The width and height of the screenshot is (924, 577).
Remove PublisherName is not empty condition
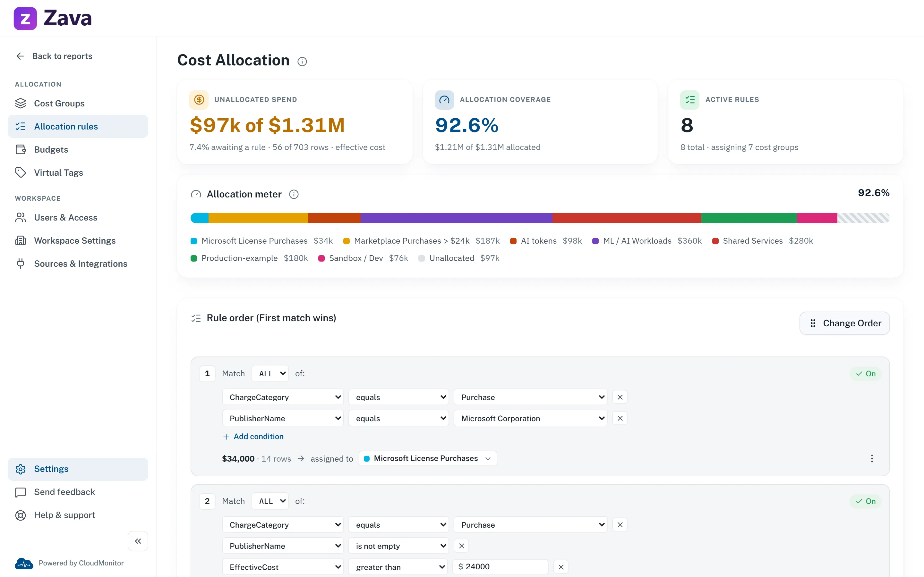(x=461, y=546)
